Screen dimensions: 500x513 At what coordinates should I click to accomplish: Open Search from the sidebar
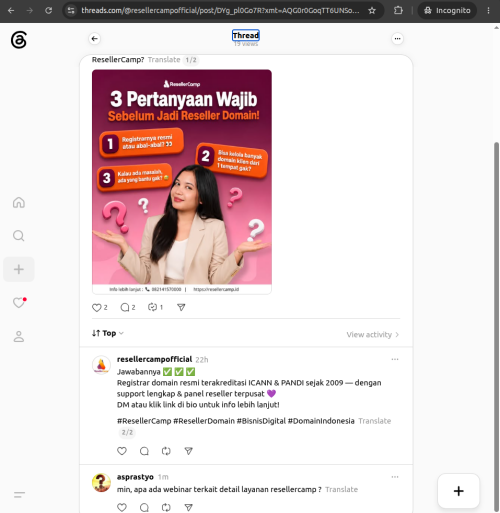pos(19,236)
